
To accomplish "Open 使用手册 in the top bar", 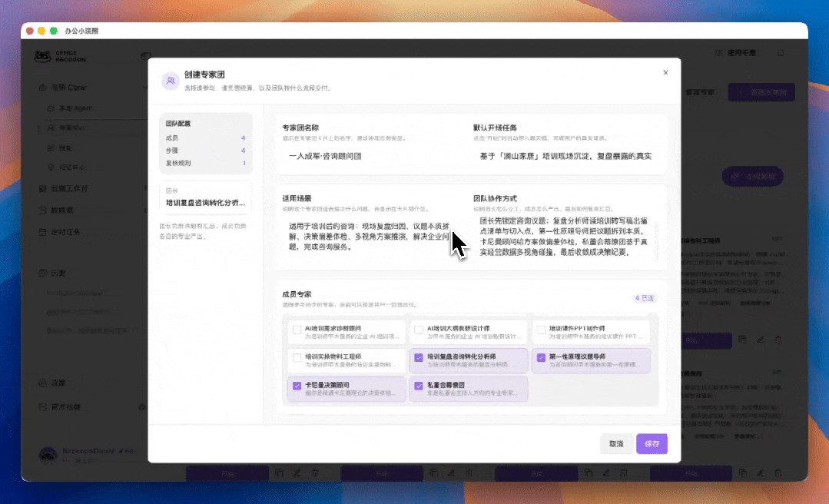I will tap(736, 53).
